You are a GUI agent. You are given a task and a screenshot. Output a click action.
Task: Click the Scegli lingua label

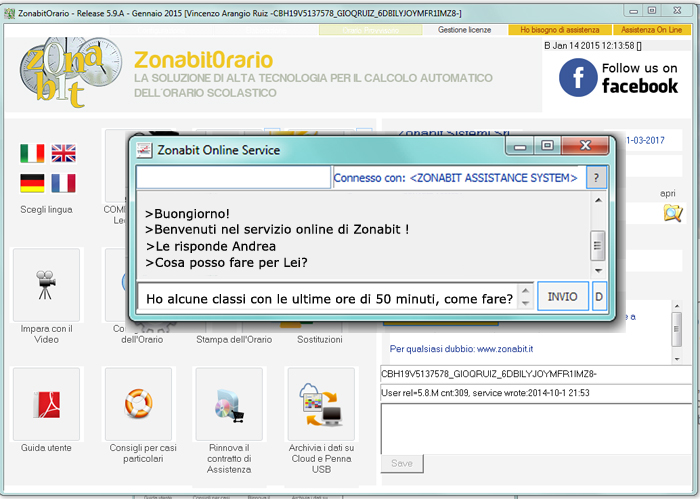point(46,209)
